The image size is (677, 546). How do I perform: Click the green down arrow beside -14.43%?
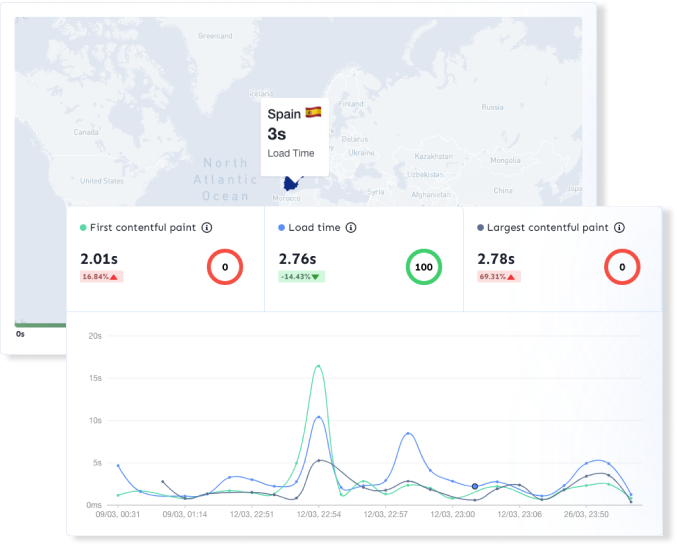pos(316,277)
